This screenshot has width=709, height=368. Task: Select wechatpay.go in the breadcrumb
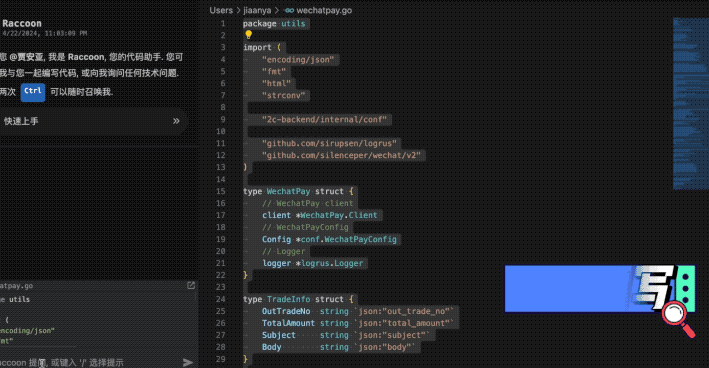coord(324,10)
